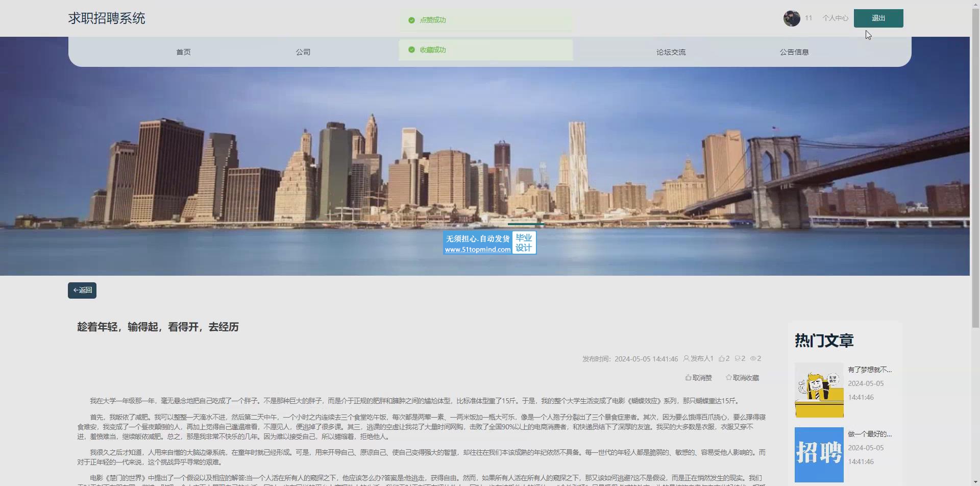Click the date under 做一个最好的… article
This screenshot has width=980, height=486.
coord(866,455)
